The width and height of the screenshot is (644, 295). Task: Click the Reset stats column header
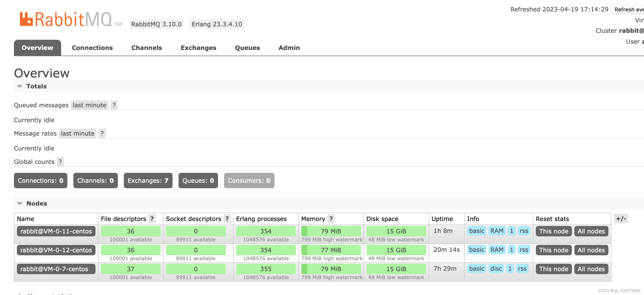[x=552, y=219]
